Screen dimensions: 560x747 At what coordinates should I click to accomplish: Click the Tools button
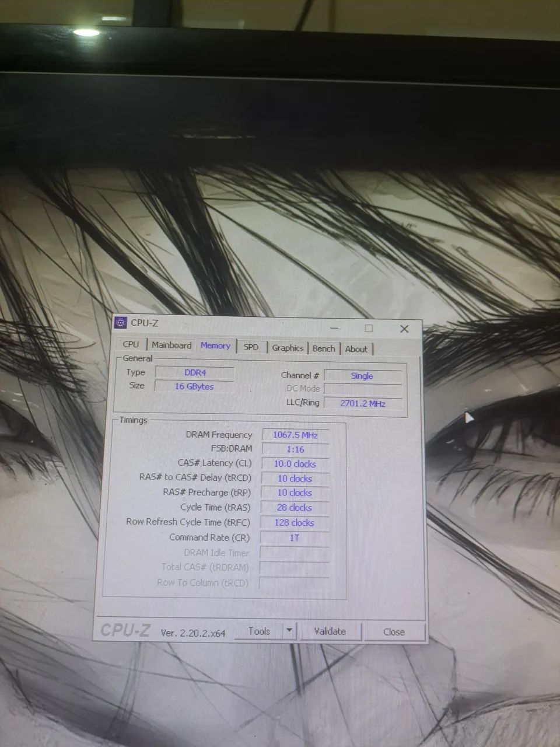tap(259, 631)
